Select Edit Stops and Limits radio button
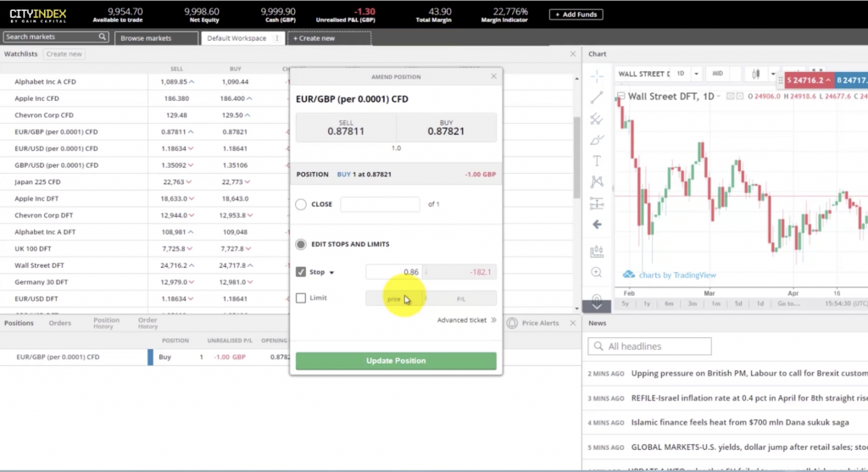The height and width of the screenshot is (472, 868). pyautogui.click(x=301, y=244)
